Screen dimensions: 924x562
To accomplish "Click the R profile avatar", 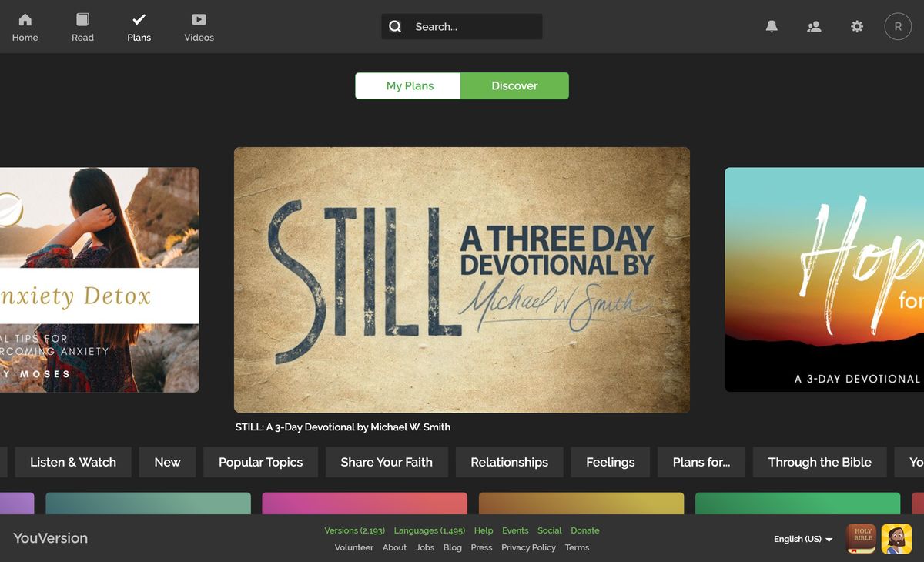I will pos(897,26).
